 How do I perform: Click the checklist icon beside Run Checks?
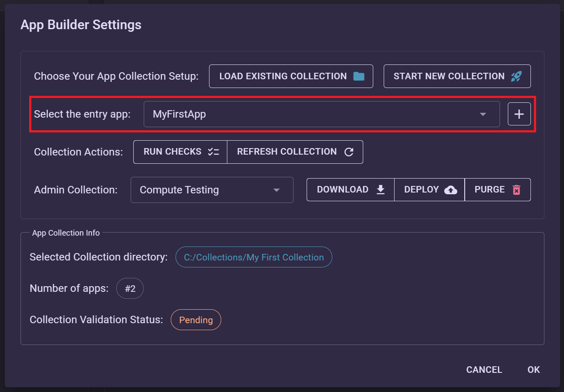tap(213, 152)
